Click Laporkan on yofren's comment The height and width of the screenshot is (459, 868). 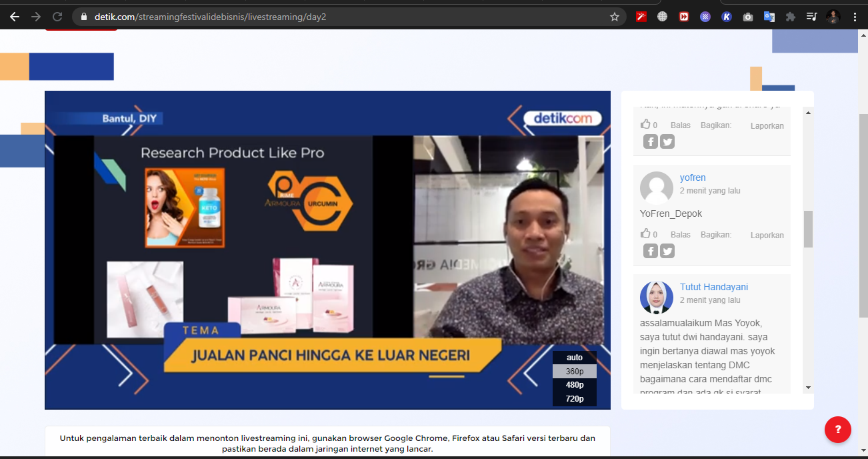(767, 236)
